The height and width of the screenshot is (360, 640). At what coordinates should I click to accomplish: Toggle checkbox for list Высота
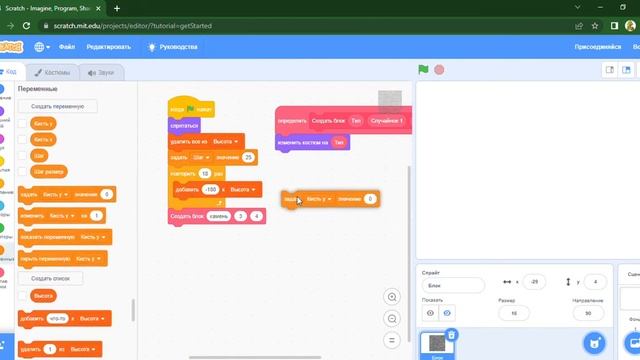pyautogui.click(x=22, y=296)
